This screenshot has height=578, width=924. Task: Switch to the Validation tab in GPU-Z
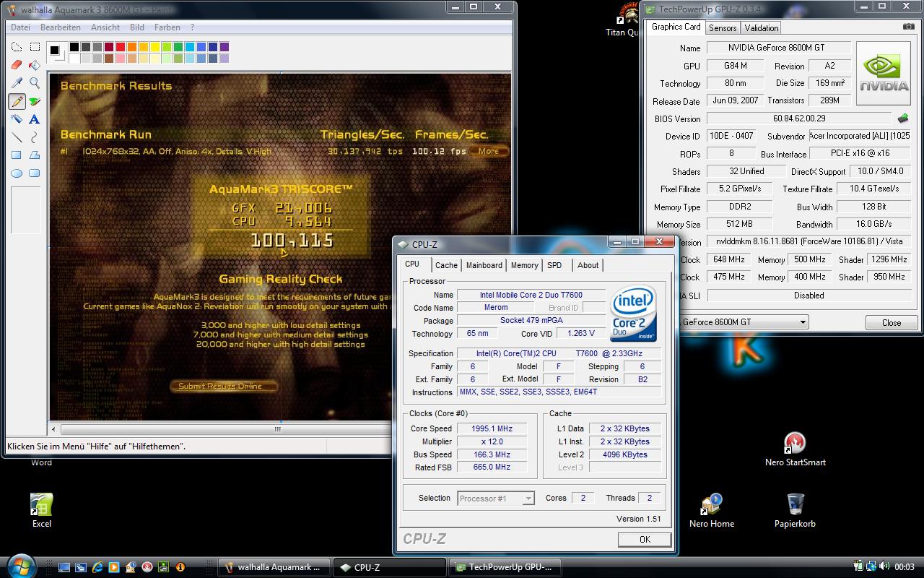tap(762, 28)
